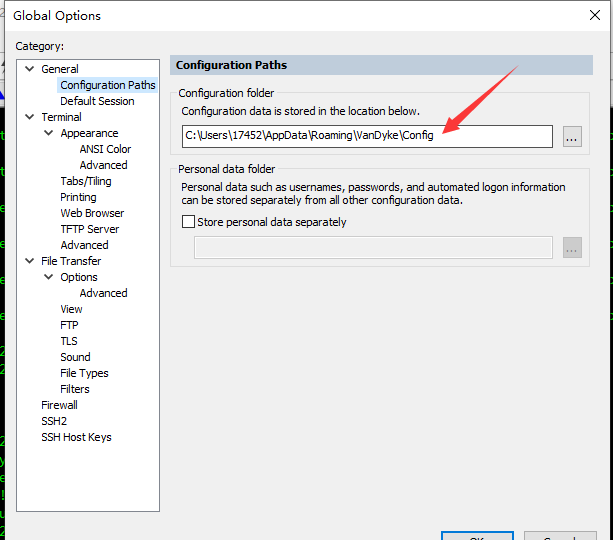Collapse the General tree category
613x540 pixels.
pyautogui.click(x=28, y=69)
